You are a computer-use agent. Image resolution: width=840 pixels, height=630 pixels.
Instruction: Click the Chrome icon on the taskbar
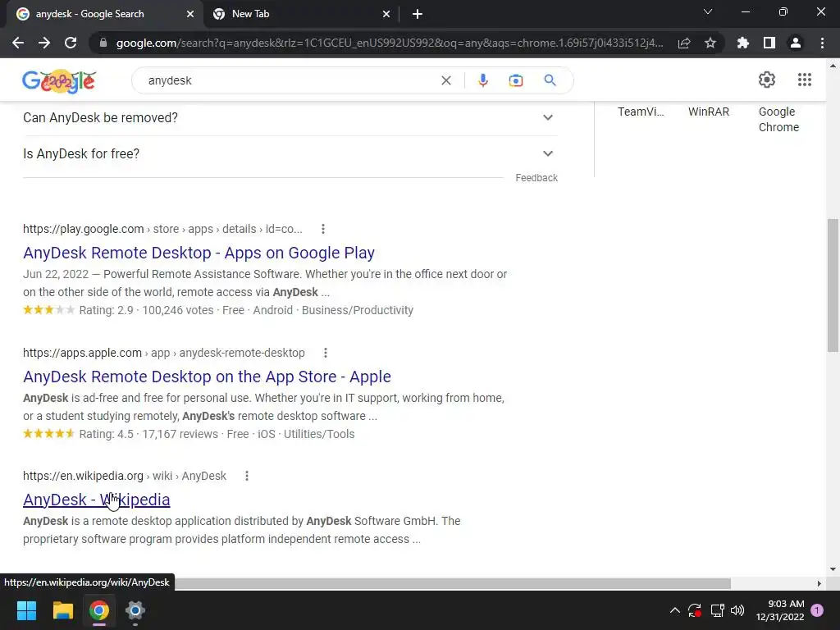(x=99, y=610)
